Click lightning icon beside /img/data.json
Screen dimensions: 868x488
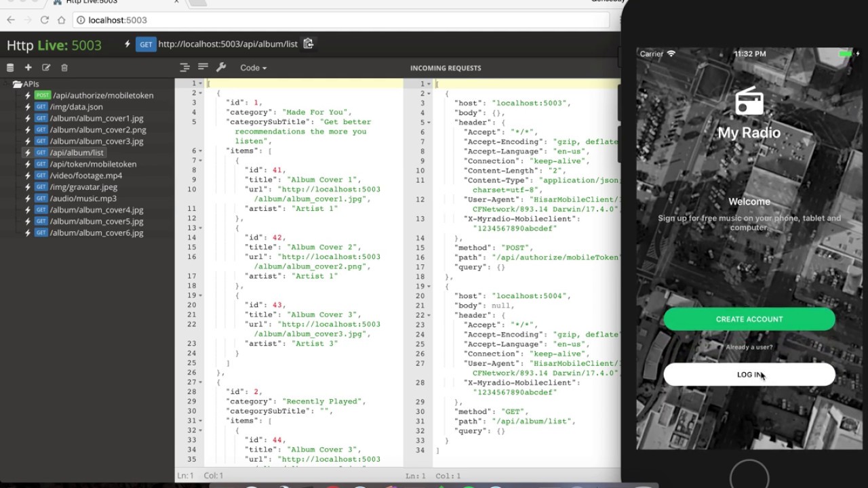(x=28, y=107)
